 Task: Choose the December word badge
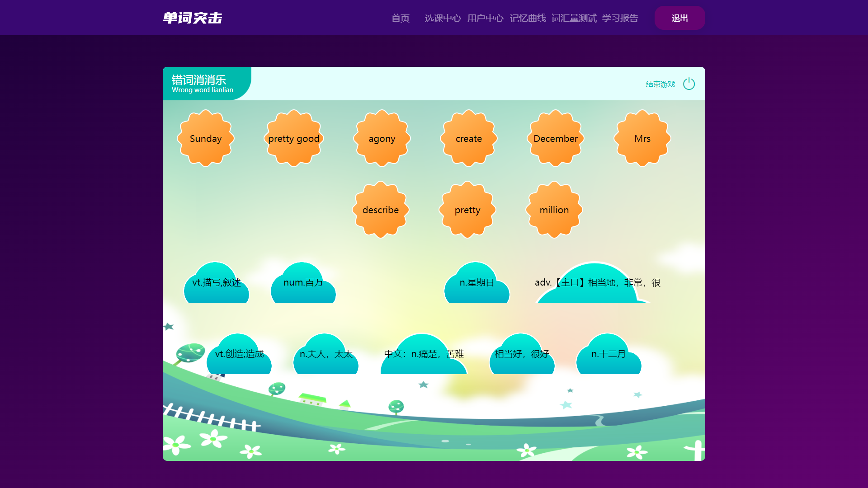click(556, 139)
